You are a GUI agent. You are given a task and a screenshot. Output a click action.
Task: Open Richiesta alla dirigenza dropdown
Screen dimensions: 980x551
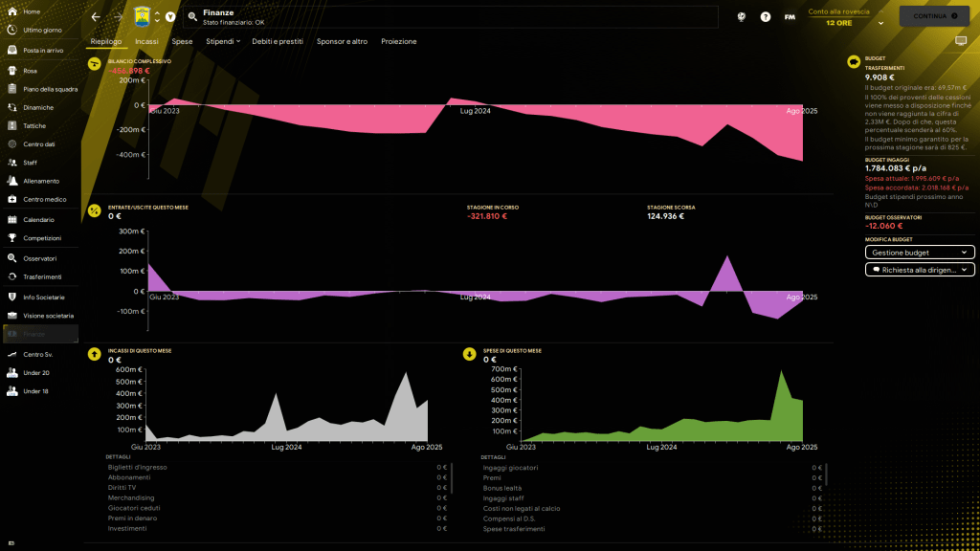tap(920, 271)
